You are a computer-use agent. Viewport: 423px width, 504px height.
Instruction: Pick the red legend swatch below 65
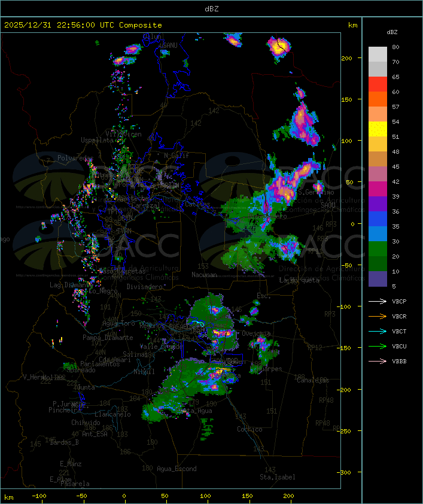(378, 84)
